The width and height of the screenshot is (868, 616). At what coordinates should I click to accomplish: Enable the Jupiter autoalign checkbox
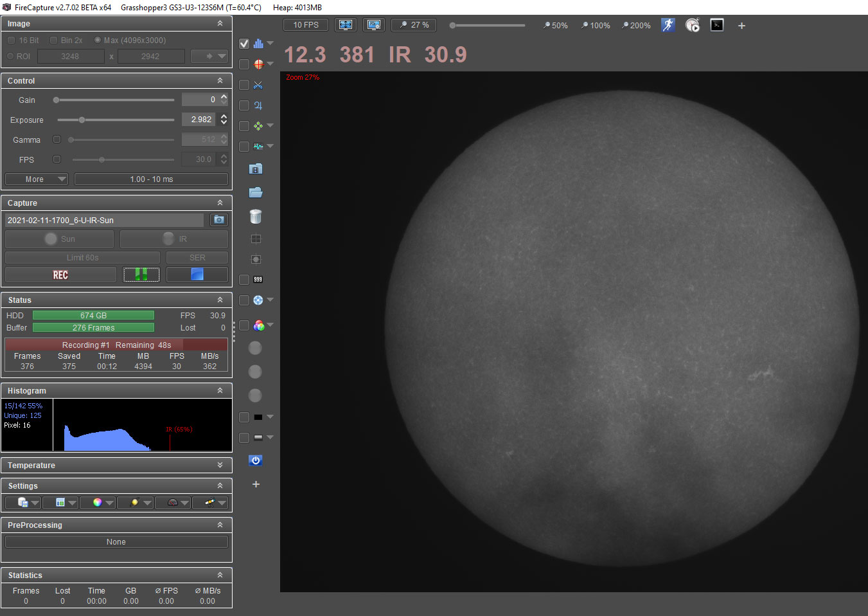tap(244, 105)
